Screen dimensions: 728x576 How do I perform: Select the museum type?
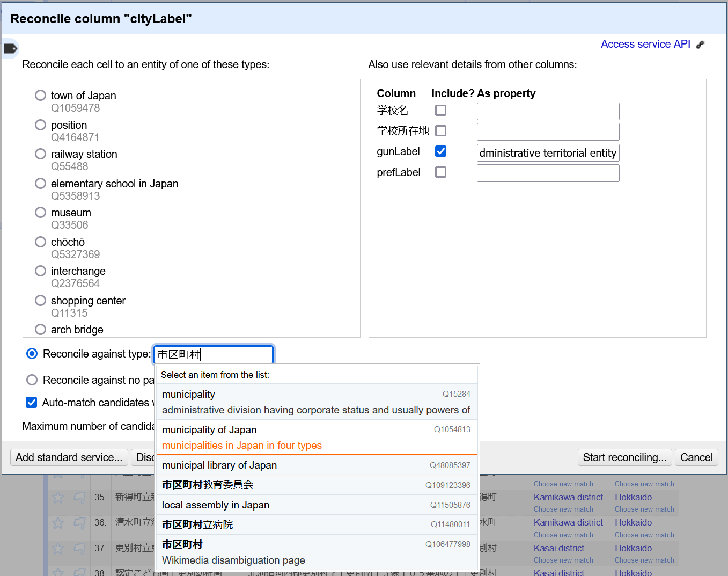tap(40, 213)
